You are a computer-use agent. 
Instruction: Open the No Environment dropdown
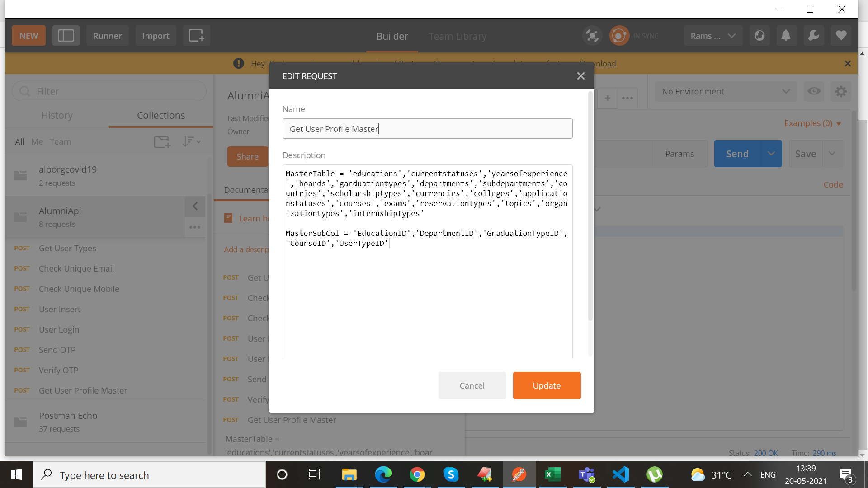pyautogui.click(x=725, y=91)
